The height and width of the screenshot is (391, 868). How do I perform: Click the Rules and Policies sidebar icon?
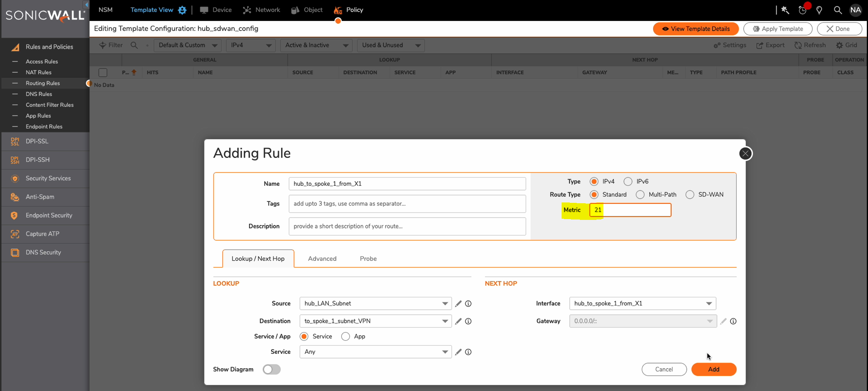[15, 47]
